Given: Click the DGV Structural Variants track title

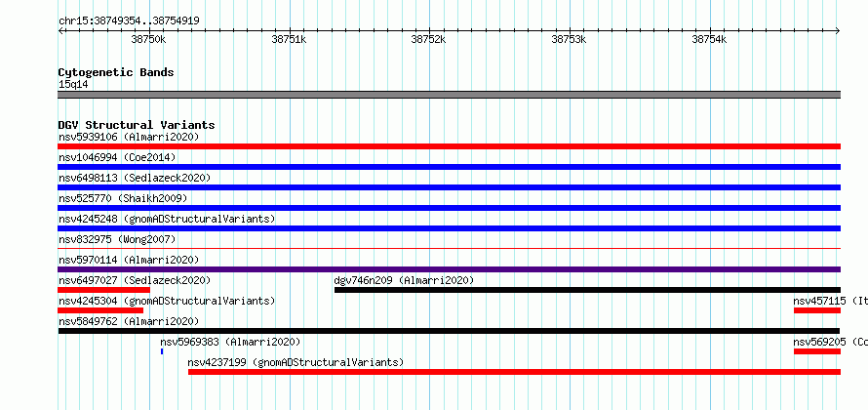Looking at the screenshot, I should click(137, 125).
